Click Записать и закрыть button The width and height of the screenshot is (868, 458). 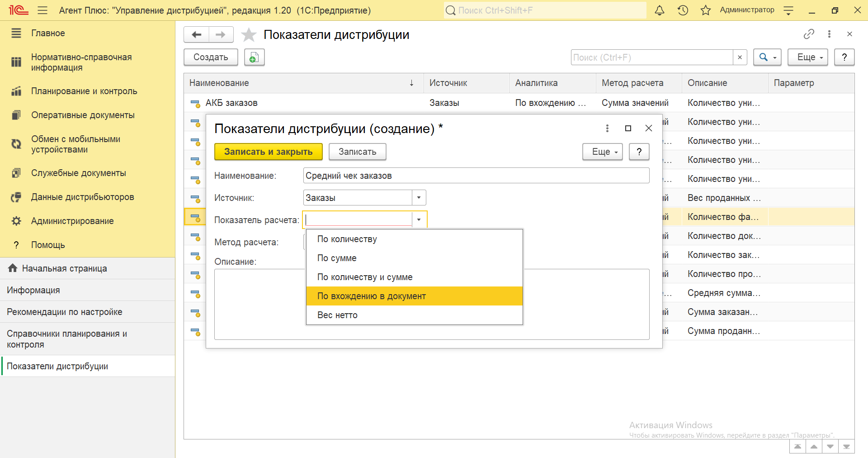[269, 152]
